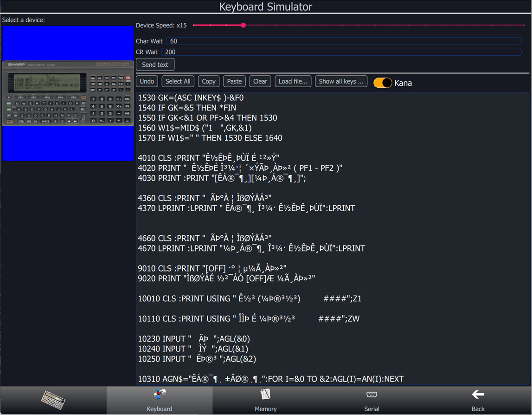Click Select All button
This screenshot has height=415, width=532.
tap(178, 81)
